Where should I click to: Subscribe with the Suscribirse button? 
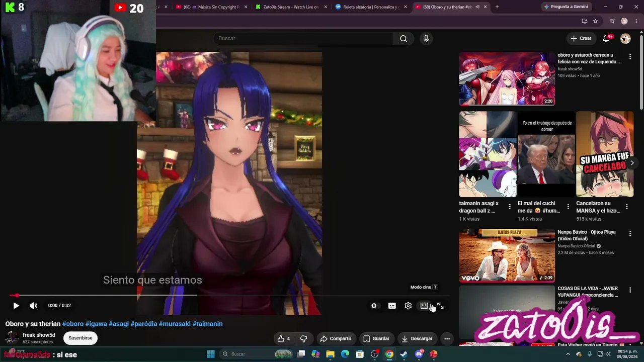(x=80, y=338)
